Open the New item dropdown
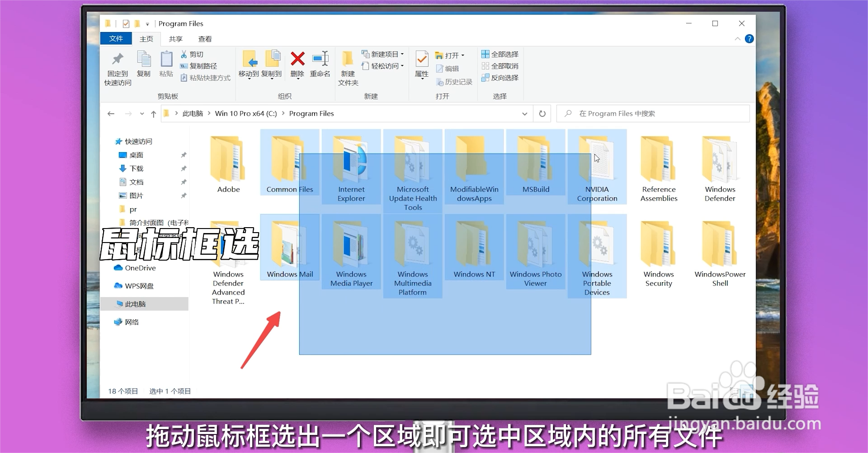The image size is (868, 453). tap(382, 54)
